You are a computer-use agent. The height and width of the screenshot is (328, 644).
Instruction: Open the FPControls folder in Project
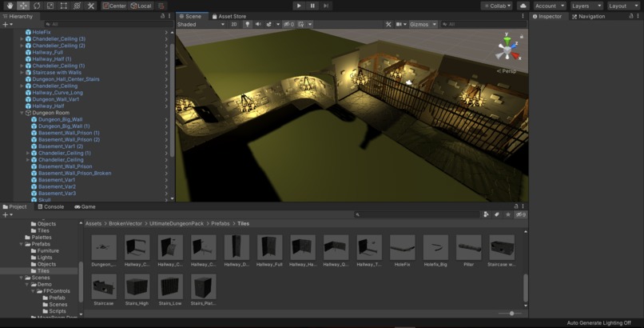57,291
